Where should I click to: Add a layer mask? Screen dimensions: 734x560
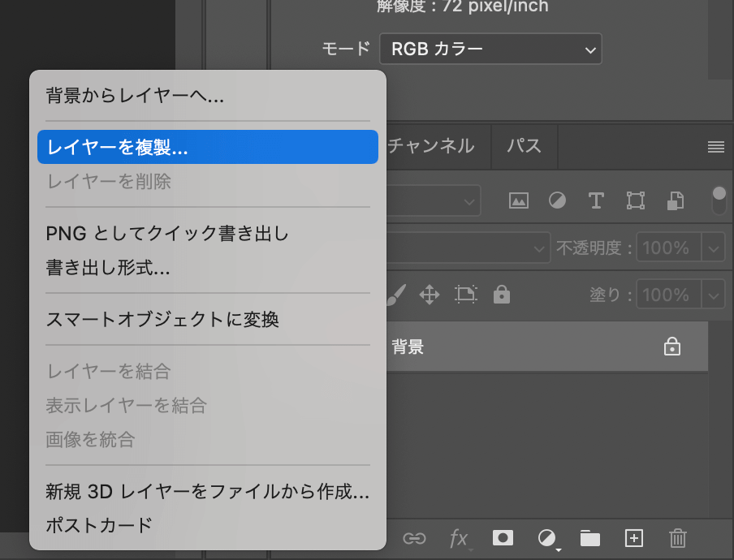[x=503, y=538]
